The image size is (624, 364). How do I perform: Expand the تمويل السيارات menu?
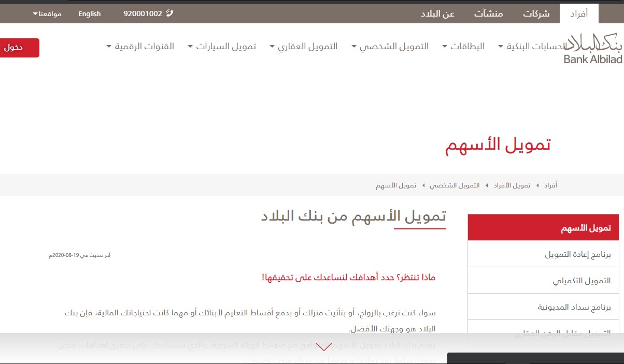[x=222, y=46]
